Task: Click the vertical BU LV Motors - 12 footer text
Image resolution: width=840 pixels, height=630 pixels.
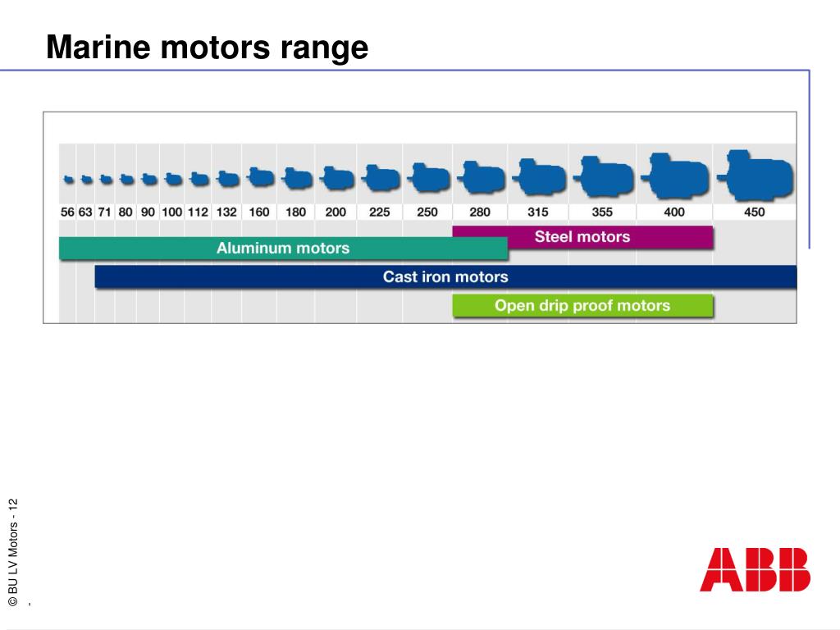Action: pos(13,552)
